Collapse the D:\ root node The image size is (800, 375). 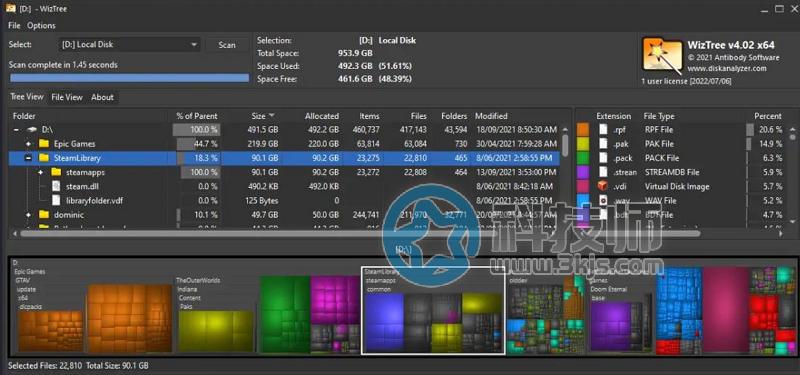pos(17,130)
